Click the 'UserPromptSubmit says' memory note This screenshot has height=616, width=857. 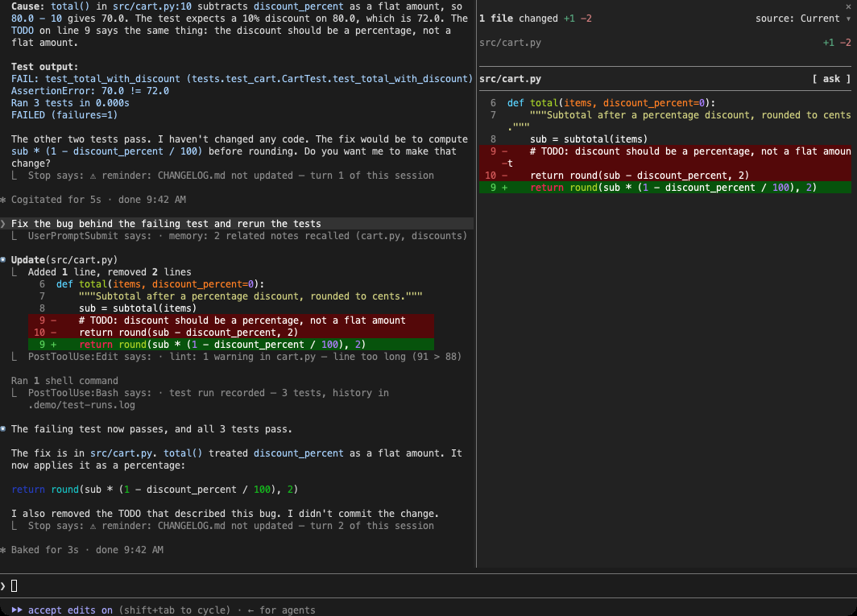[x=247, y=236]
